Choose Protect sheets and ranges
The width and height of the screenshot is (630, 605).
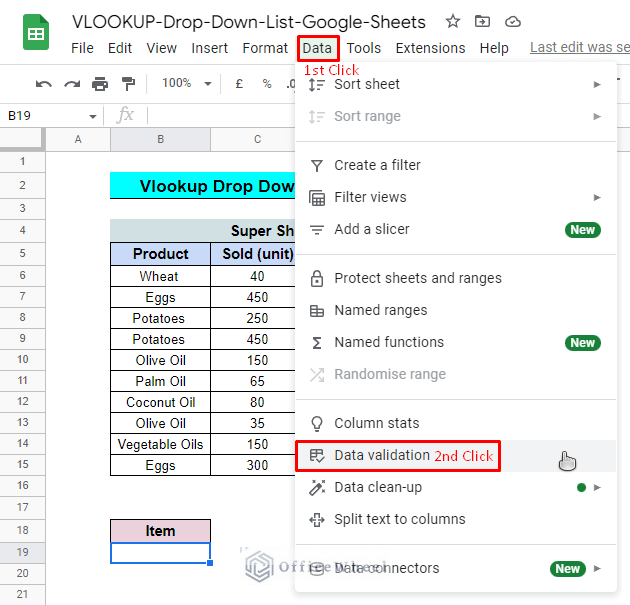pos(456,278)
